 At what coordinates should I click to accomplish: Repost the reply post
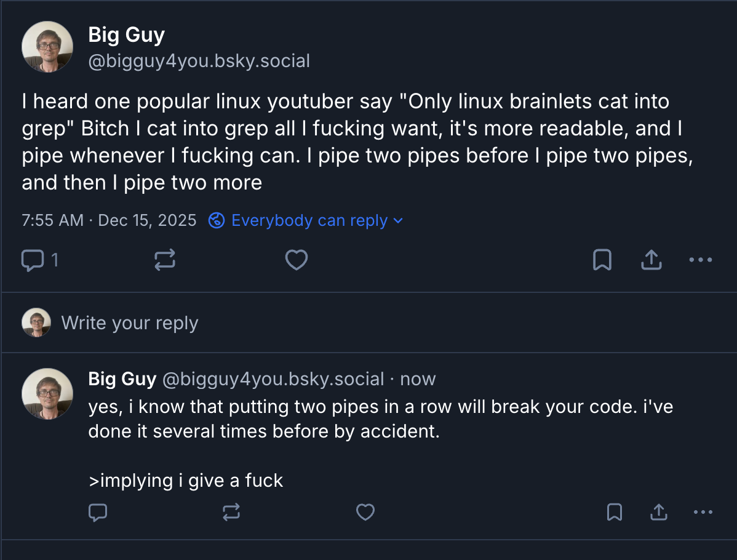[231, 512]
